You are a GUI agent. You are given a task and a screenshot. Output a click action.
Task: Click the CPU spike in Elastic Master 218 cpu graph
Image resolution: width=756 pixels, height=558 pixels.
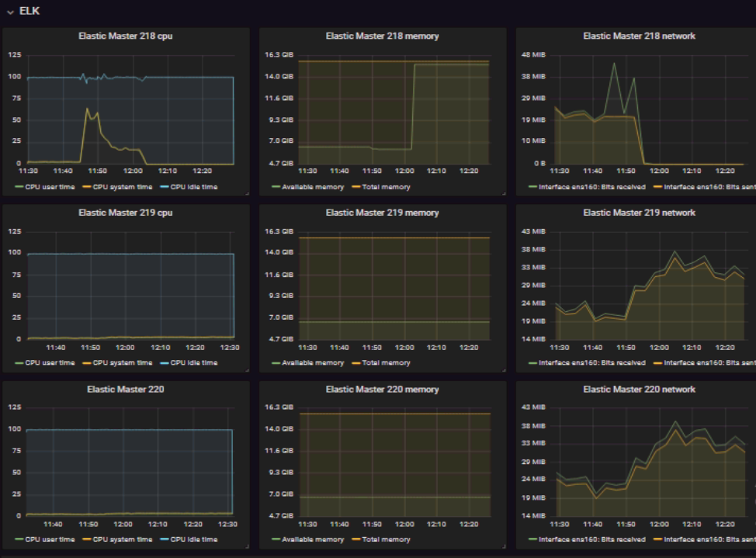coord(87,109)
